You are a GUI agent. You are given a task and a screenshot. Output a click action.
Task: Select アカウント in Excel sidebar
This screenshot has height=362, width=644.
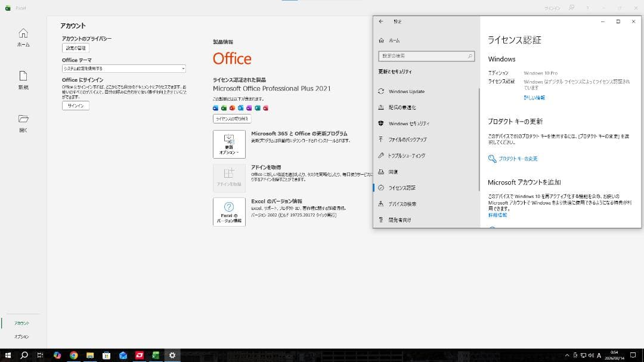coord(22,323)
